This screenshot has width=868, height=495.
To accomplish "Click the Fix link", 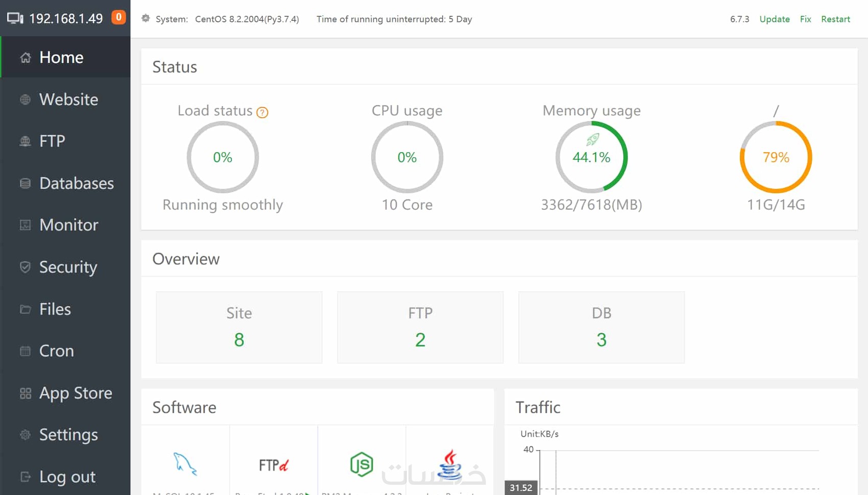I will [x=806, y=19].
